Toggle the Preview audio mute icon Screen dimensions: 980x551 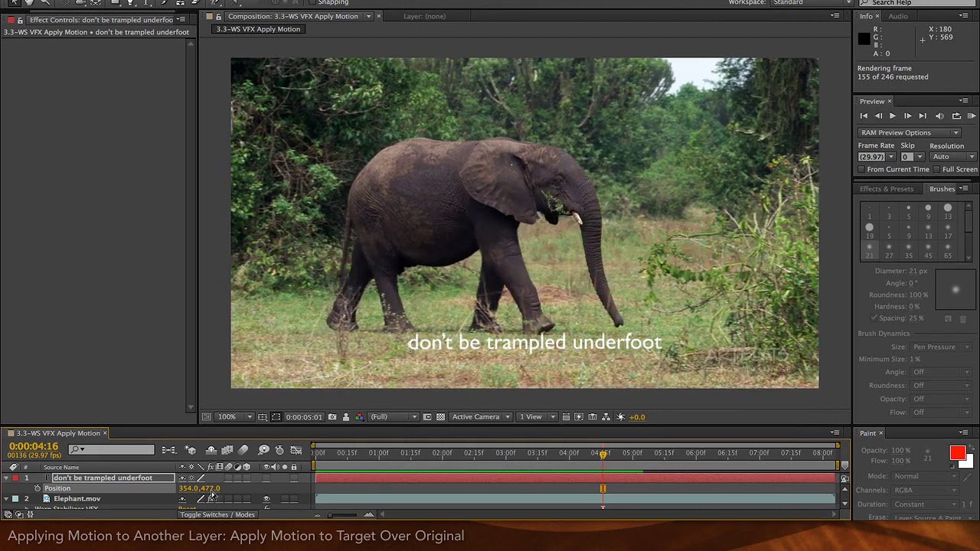[x=939, y=116]
